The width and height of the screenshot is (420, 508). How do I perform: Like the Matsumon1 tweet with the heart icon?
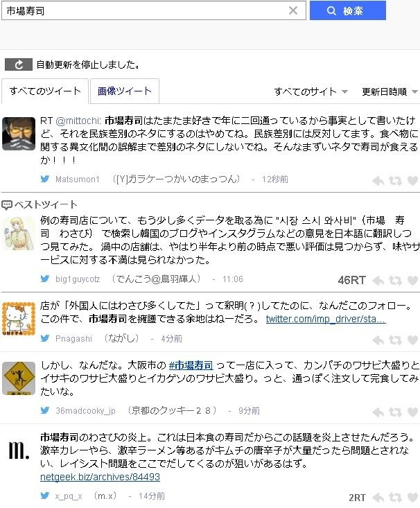[x=412, y=180]
